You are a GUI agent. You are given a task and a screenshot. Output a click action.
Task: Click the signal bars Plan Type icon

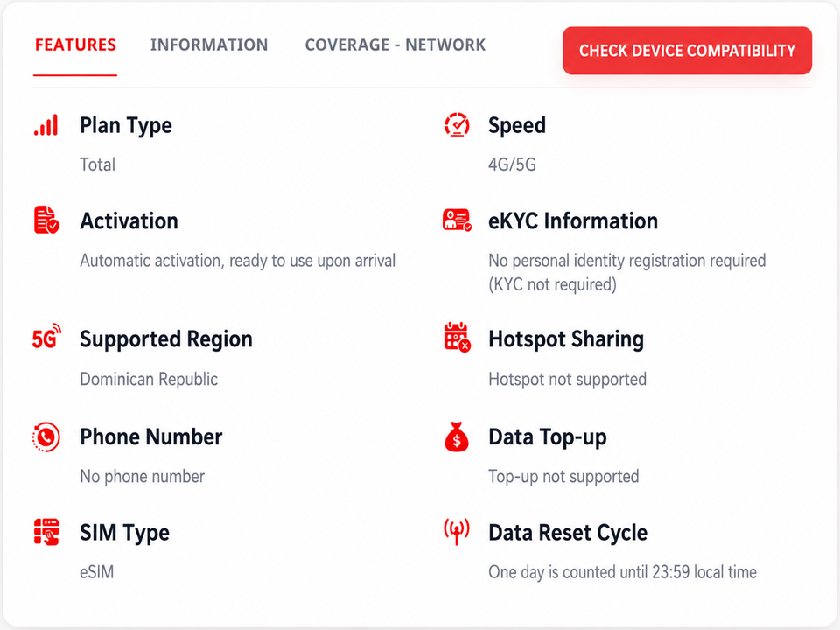[x=46, y=125]
